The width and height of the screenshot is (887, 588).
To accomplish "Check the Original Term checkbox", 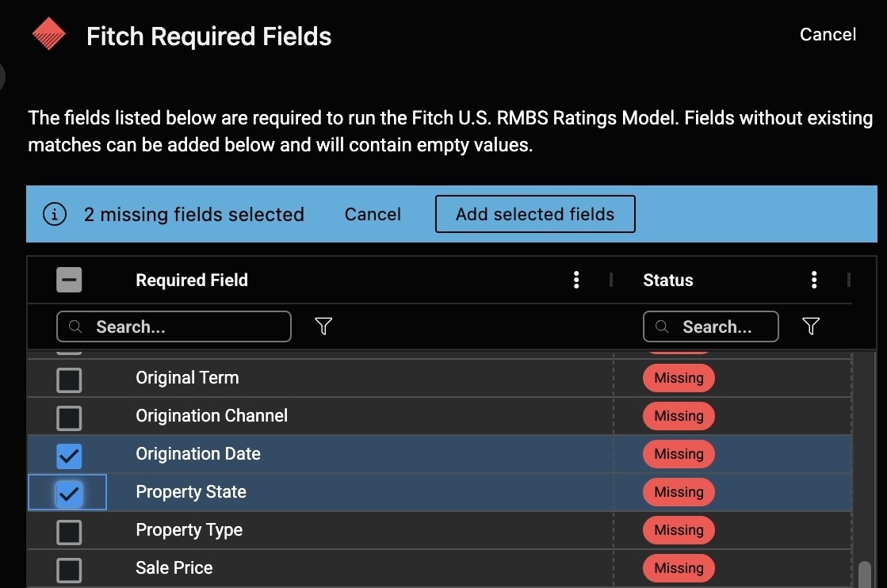I will [x=69, y=379].
